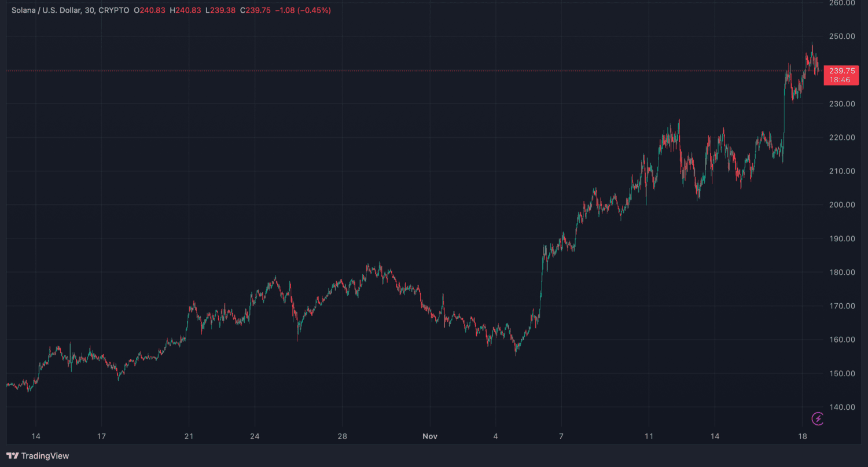Click the 11 date on time axis
This screenshot has height=467, width=868.
pyautogui.click(x=649, y=436)
